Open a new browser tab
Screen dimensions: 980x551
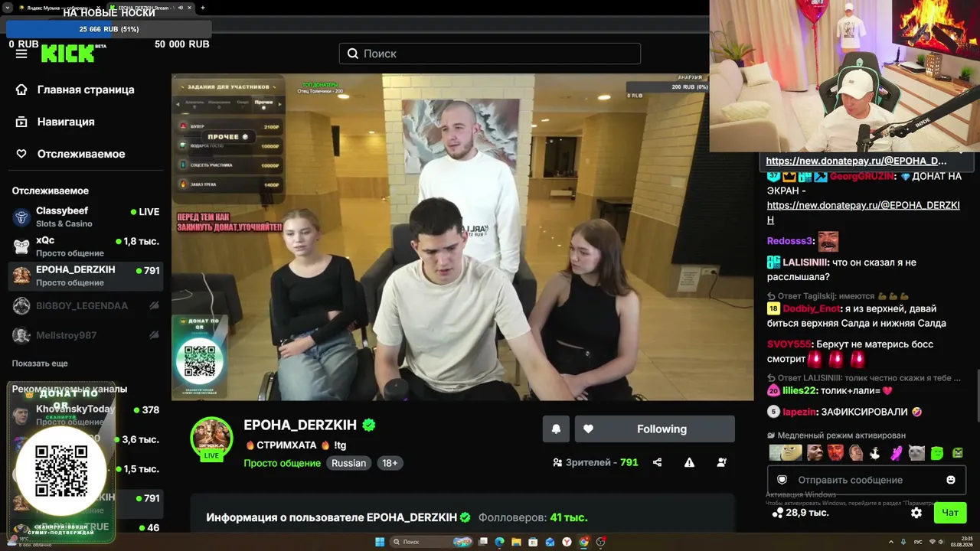[203, 8]
